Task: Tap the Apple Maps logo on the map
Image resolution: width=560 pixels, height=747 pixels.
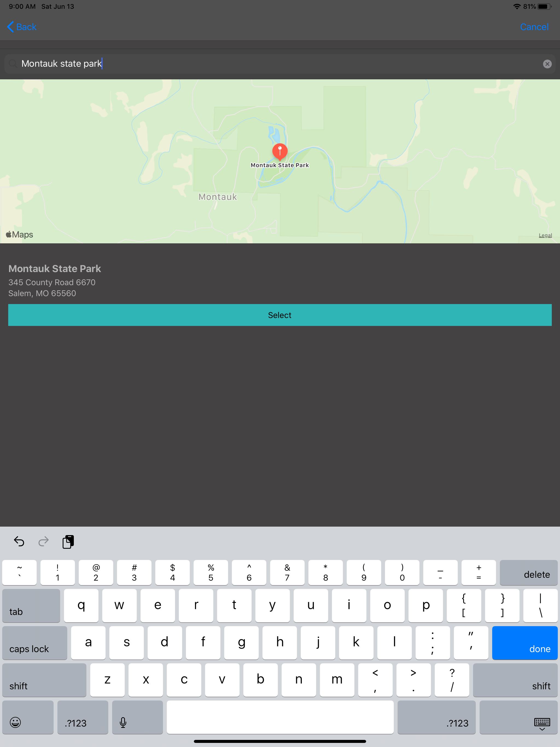Action: pos(20,234)
